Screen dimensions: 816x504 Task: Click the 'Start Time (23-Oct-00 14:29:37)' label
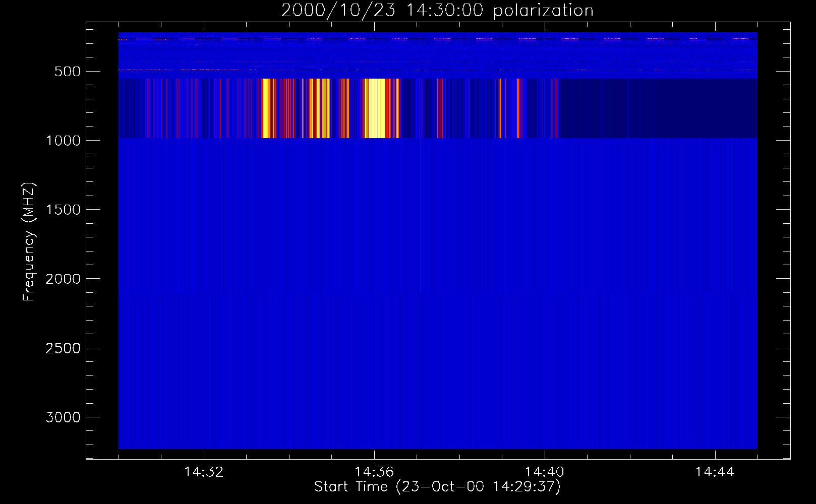click(x=437, y=487)
